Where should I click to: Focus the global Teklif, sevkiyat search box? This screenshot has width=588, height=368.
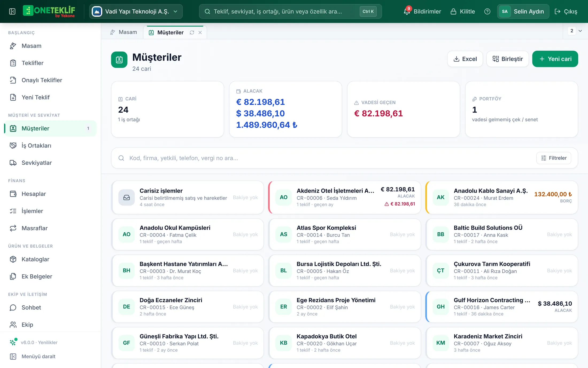pyautogui.click(x=290, y=12)
